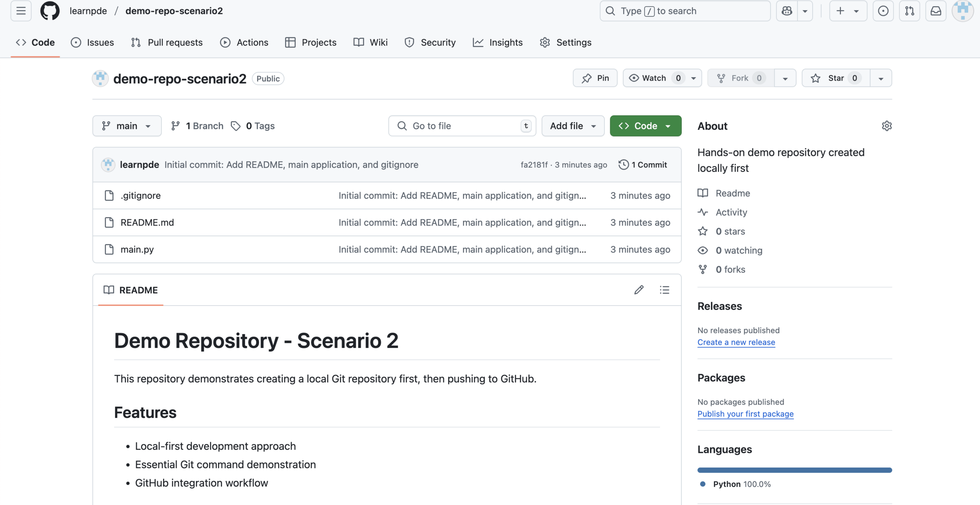Image resolution: width=980 pixels, height=505 pixels.
Task: Open pull requests icon in top header
Action: click(x=909, y=11)
